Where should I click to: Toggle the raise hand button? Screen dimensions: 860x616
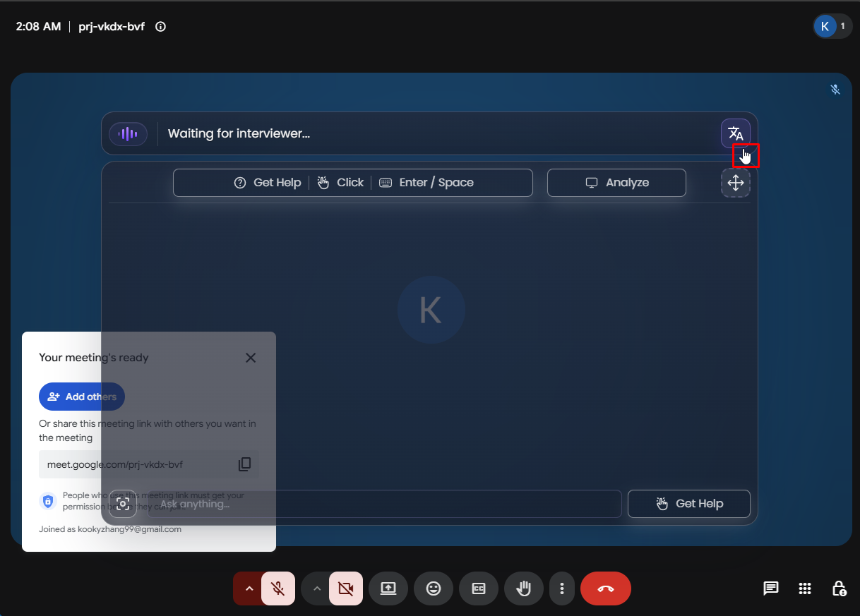pyautogui.click(x=524, y=588)
